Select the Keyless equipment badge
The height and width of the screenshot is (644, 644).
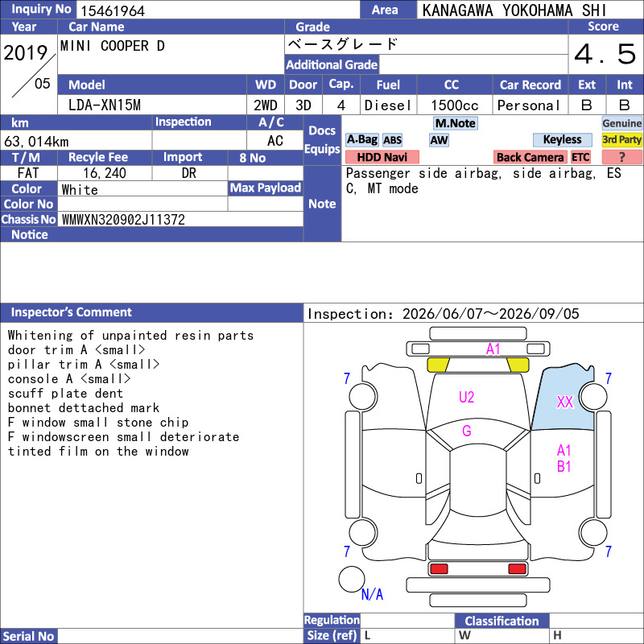(562, 140)
